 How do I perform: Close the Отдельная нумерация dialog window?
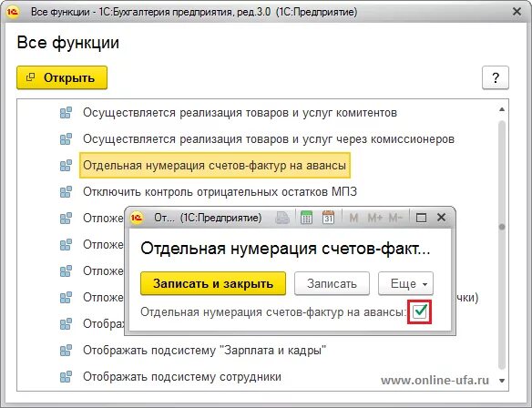[x=441, y=217]
